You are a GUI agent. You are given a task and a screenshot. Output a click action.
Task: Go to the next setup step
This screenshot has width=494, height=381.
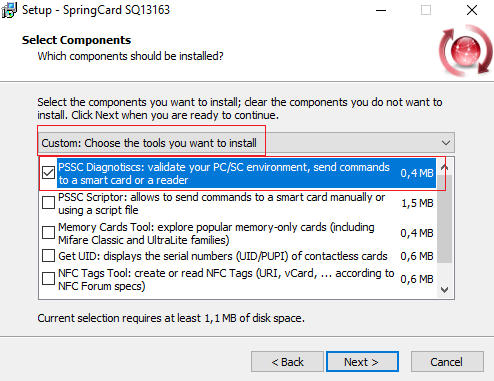coord(362,362)
